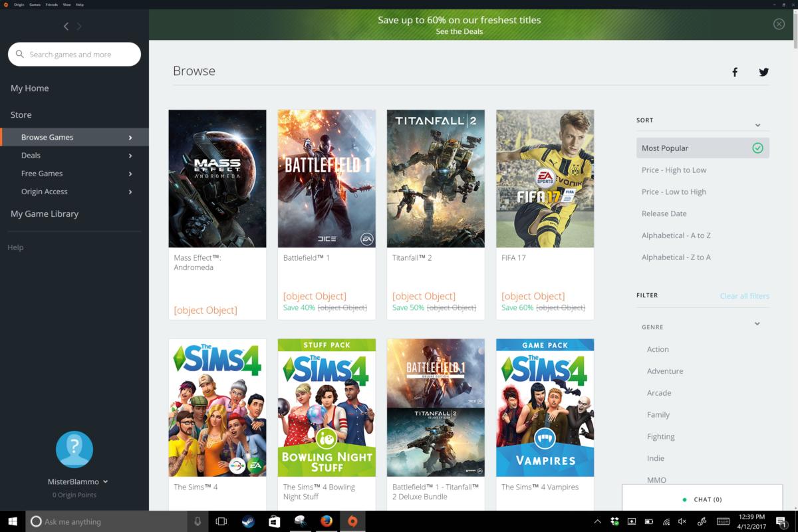Click the battery tray icon
Screen dimensions: 798x532
point(648,521)
